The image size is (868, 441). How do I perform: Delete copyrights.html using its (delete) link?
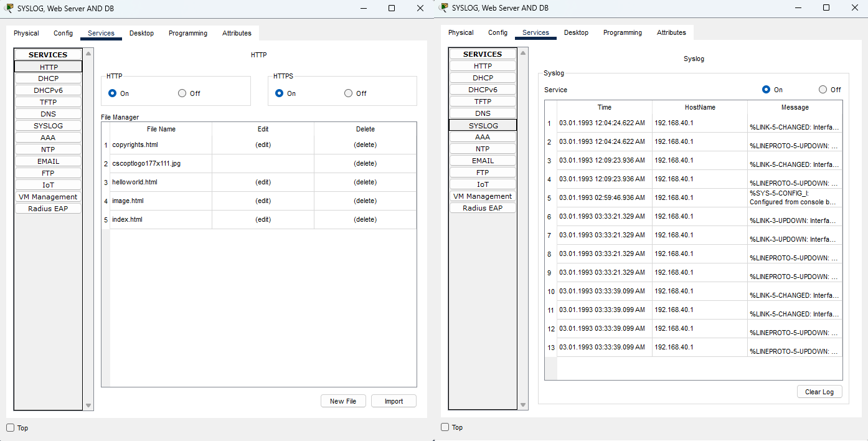pos(365,145)
